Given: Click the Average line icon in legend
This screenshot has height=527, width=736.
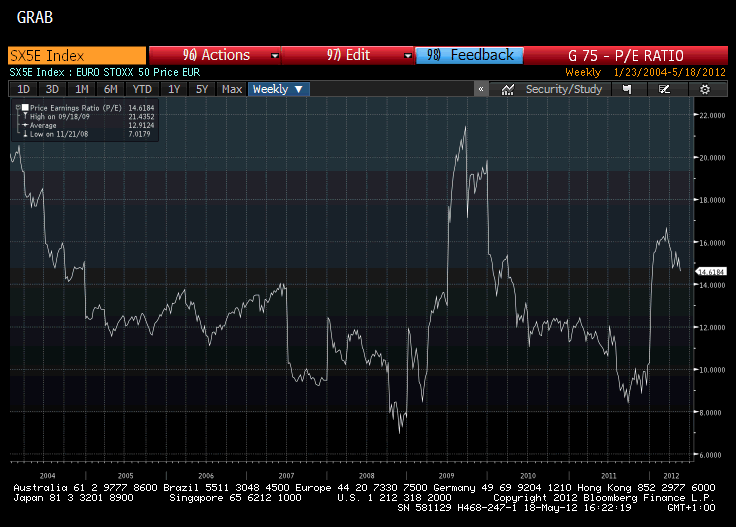Looking at the screenshot, I should pyautogui.click(x=25, y=125).
